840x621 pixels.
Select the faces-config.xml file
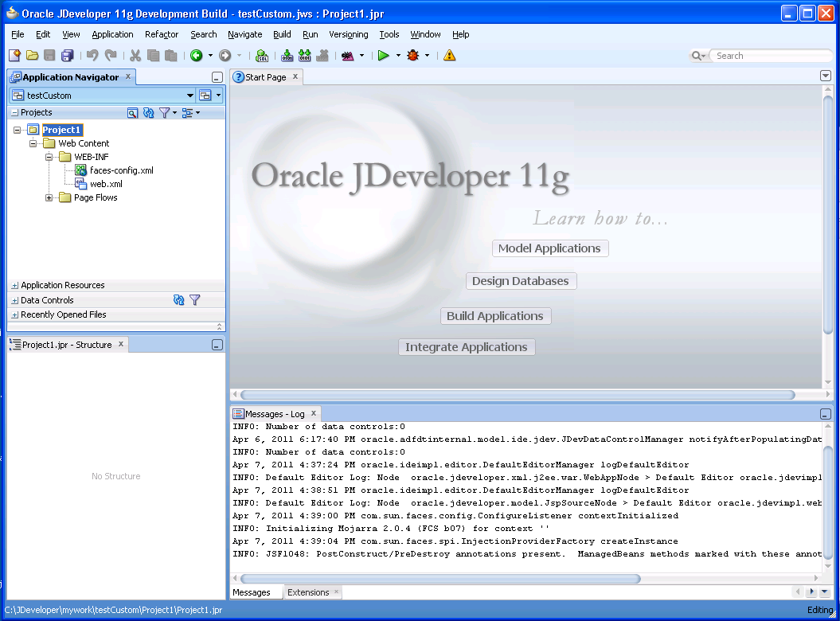coord(122,170)
